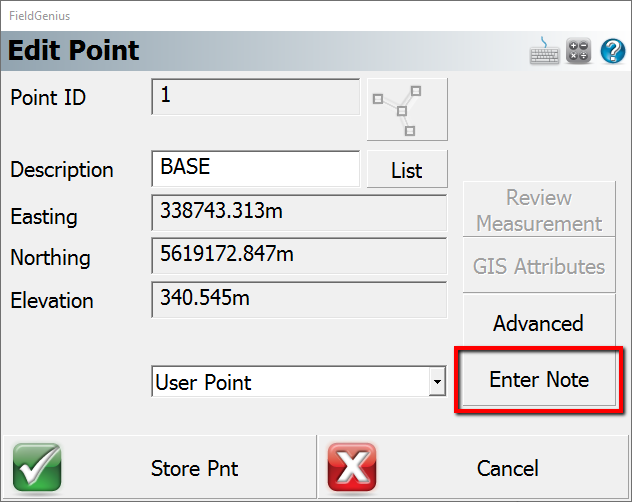The width and height of the screenshot is (632, 502).
Task: Select the Easting value field
Action: pyautogui.click(x=298, y=213)
